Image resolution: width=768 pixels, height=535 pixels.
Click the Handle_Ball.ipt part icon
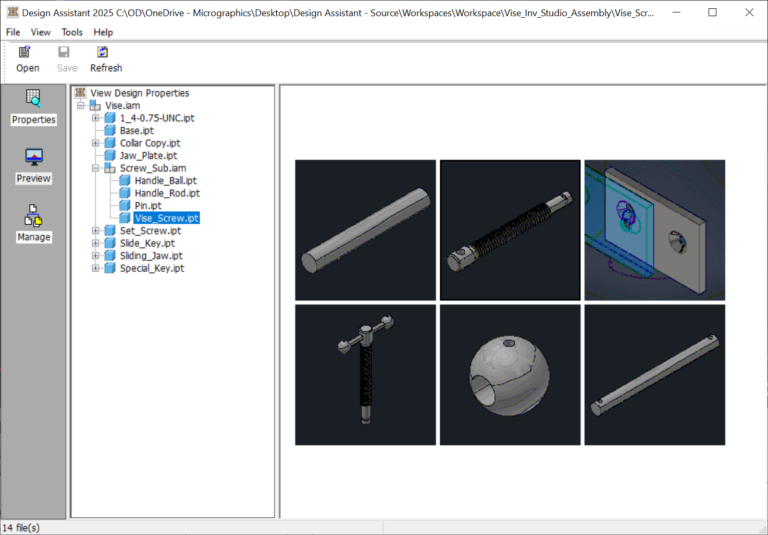124,180
